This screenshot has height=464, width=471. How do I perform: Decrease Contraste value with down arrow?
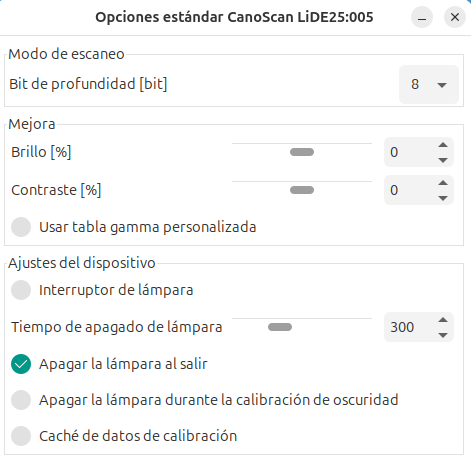tap(443, 198)
